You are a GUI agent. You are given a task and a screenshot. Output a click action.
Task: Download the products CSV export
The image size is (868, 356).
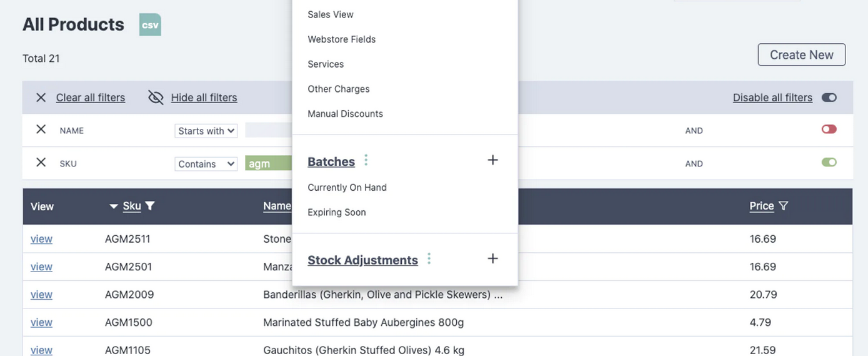150,24
